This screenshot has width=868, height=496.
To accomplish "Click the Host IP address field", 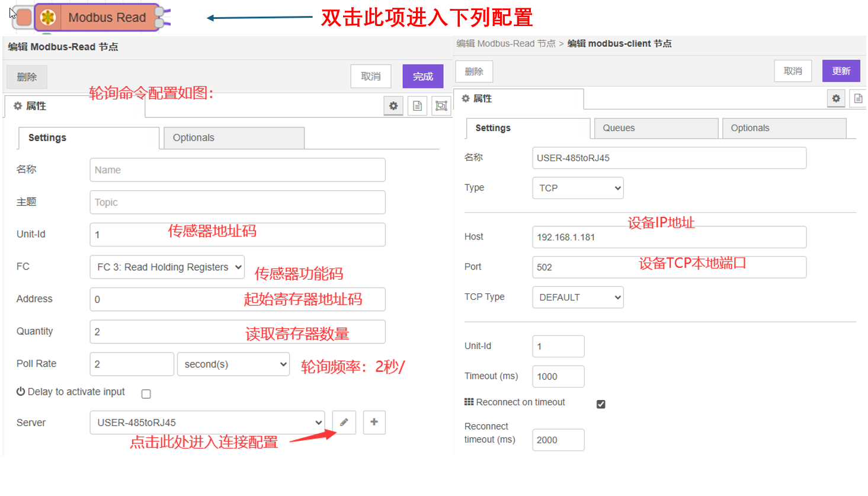I will [x=668, y=237].
